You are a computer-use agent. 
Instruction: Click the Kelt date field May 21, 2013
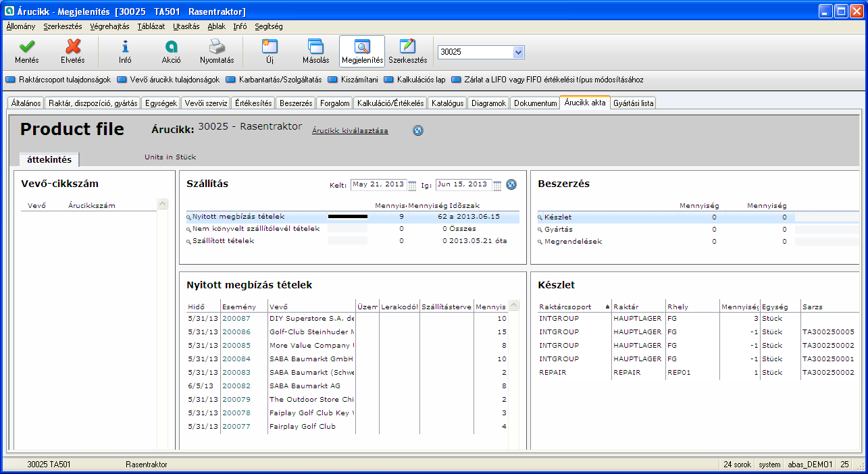click(378, 185)
